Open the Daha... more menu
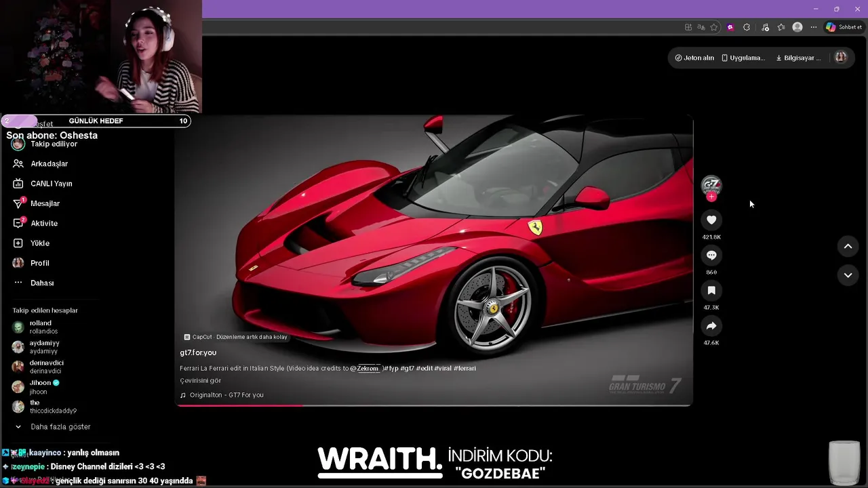 pos(33,283)
